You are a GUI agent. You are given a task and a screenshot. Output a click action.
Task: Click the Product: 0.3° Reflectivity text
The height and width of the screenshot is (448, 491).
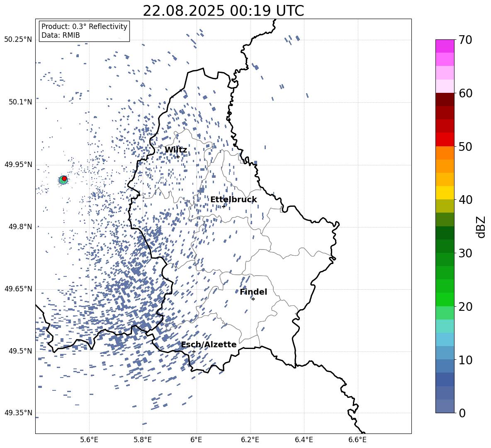[84, 27]
